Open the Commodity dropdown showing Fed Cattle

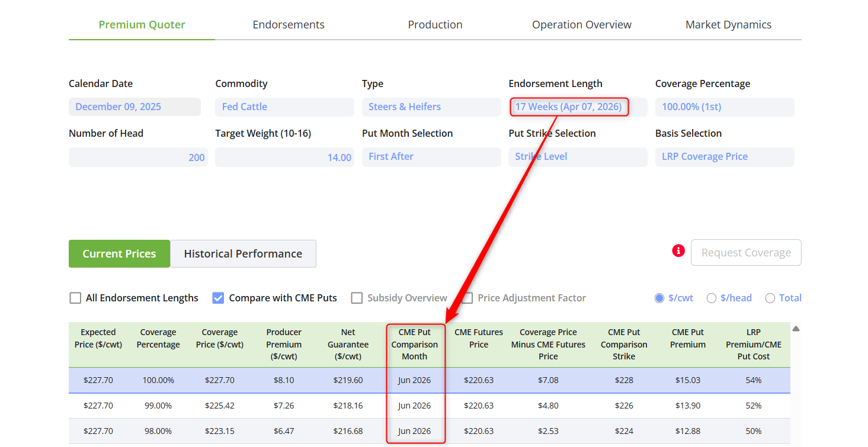pyautogui.click(x=284, y=107)
